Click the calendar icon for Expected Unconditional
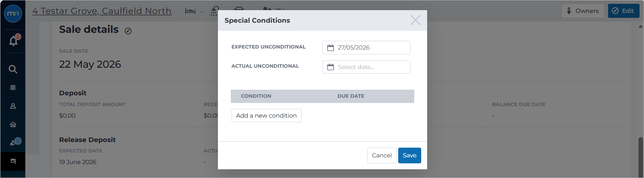Viewport: 644px width, 178px height. [x=331, y=48]
